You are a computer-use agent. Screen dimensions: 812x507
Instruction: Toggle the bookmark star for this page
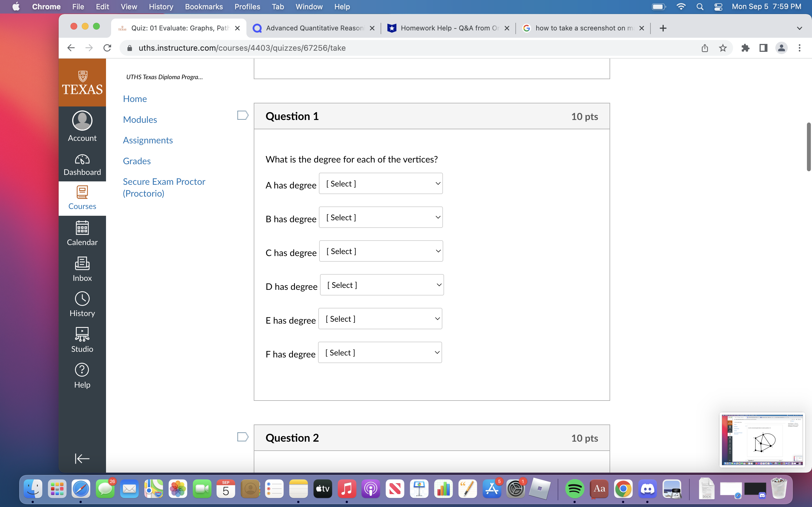tap(723, 48)
